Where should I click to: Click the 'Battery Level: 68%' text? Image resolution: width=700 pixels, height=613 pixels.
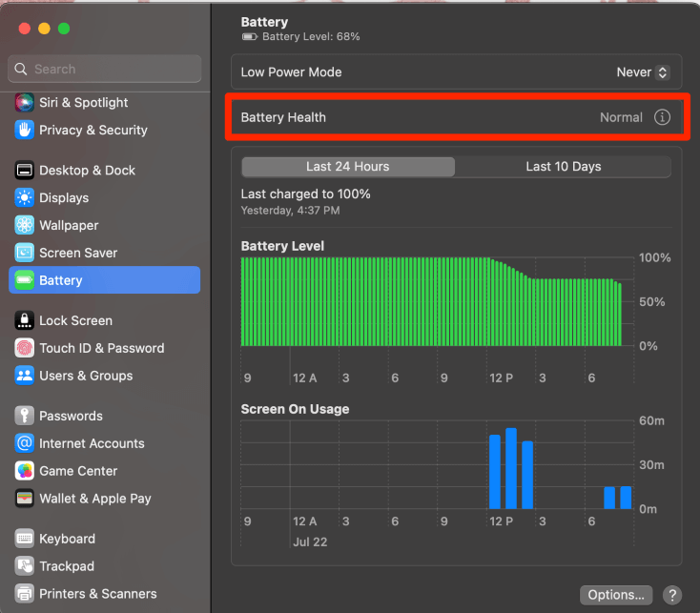point(311,36)
